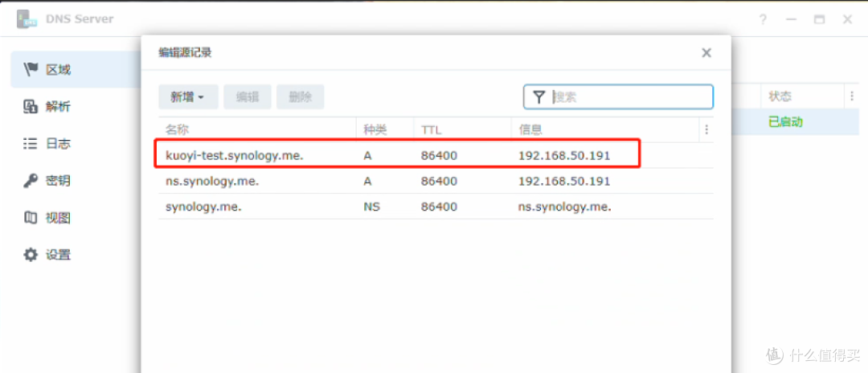
Task: Click 192.168.50.191 in the ns.synology.me. row
Action: pos(564,181)
